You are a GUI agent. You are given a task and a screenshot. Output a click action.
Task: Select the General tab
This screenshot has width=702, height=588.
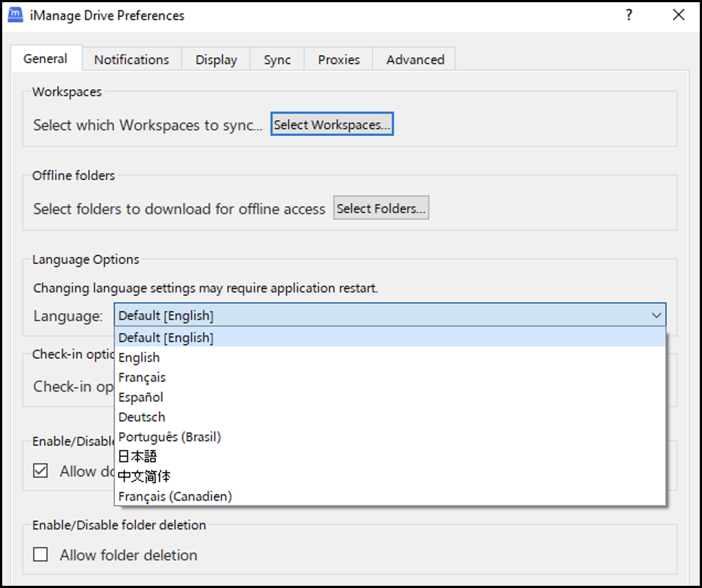point(45,58)
